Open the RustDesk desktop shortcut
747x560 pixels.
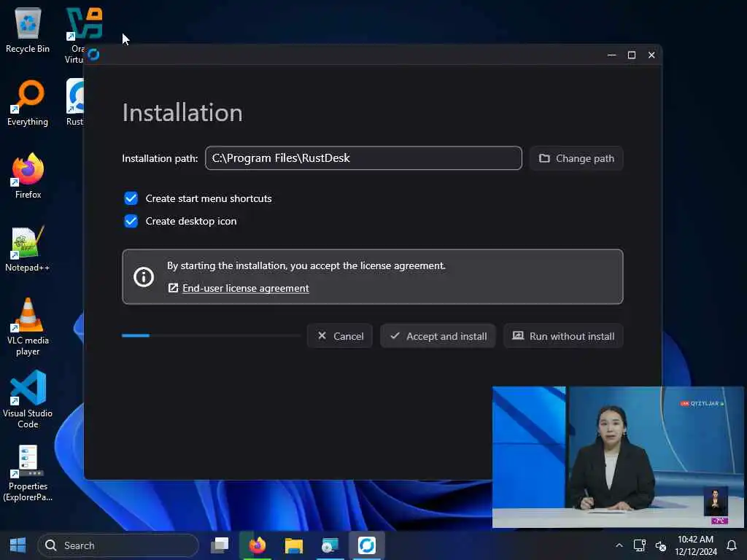(75, 102)
